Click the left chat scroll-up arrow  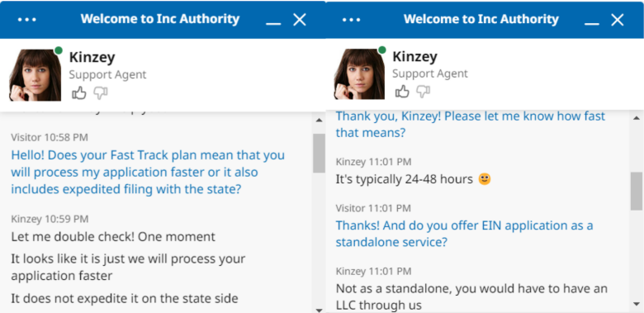pos(320,120)
